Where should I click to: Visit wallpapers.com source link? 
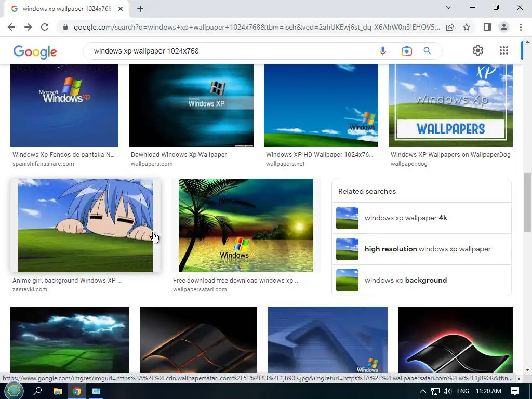click(x=152, y=164)
